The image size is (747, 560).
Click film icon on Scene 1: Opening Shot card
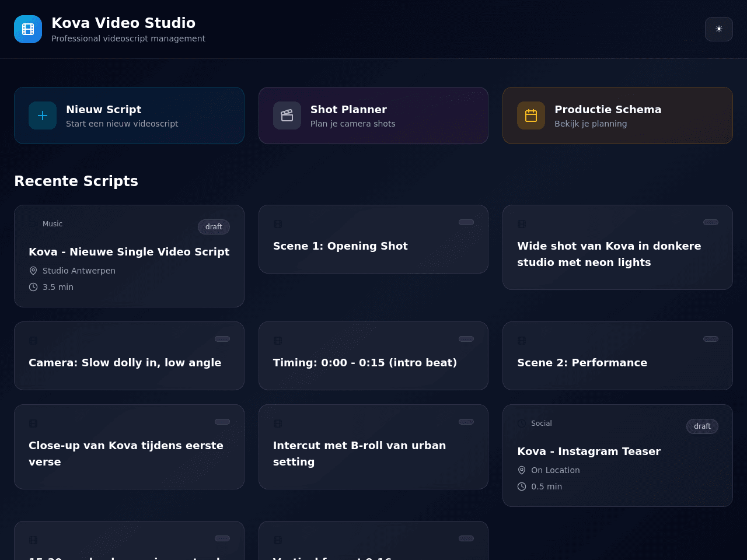[x=278, y=224]
